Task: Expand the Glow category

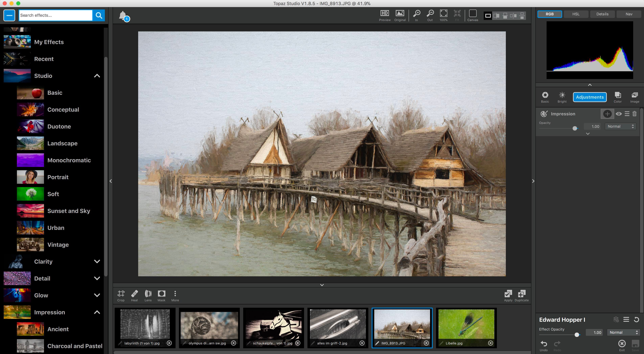Action: tap(97, 295)
